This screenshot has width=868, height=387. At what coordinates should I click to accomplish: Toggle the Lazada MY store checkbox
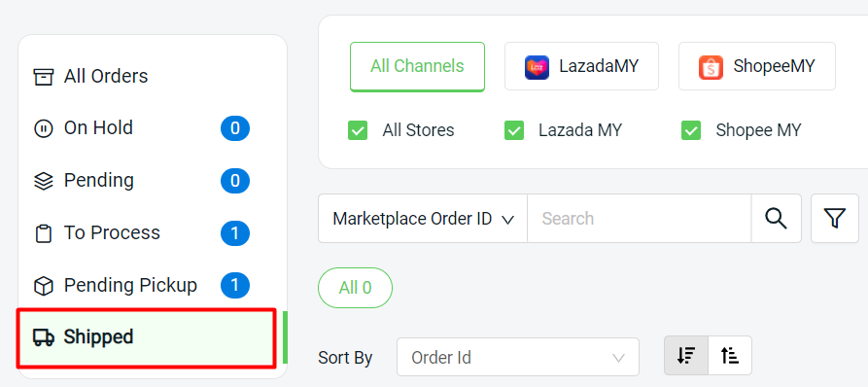pos(514,130)
